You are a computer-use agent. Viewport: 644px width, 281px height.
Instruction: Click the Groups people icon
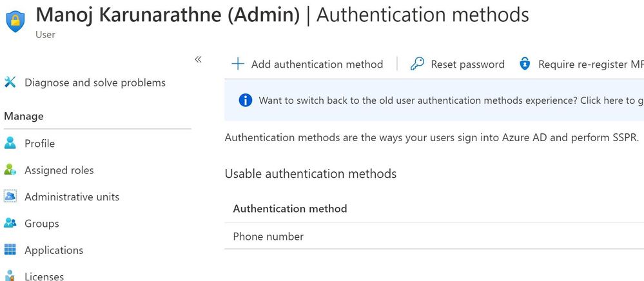(x=10, y=224)
